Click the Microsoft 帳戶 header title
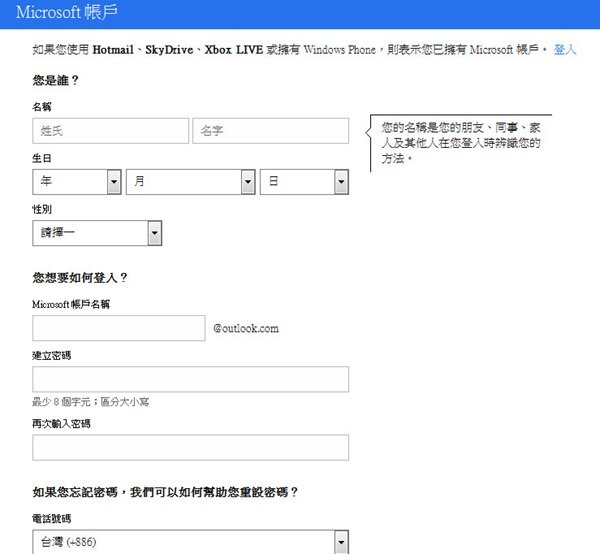The image size is (600, 554). pos(67,13)
